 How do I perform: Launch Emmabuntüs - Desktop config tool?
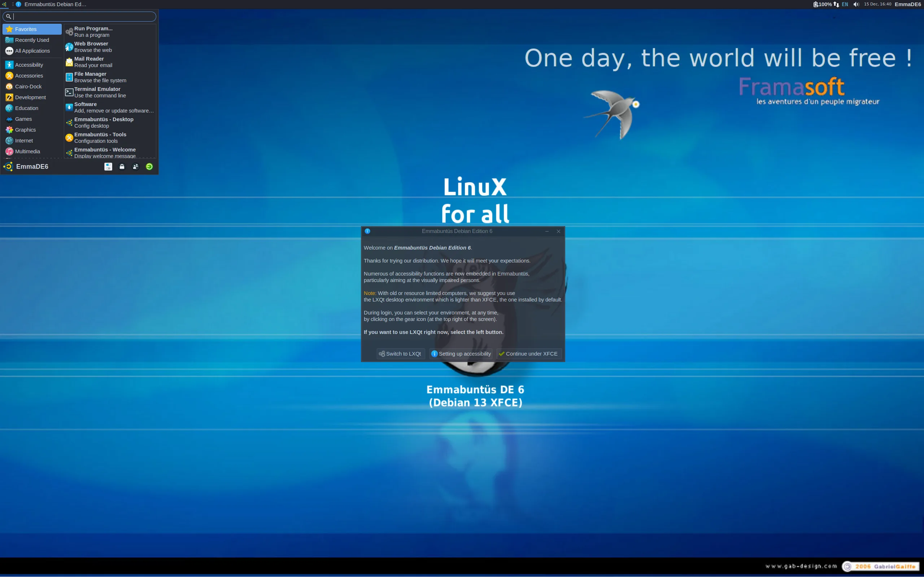tap(104, 122)
